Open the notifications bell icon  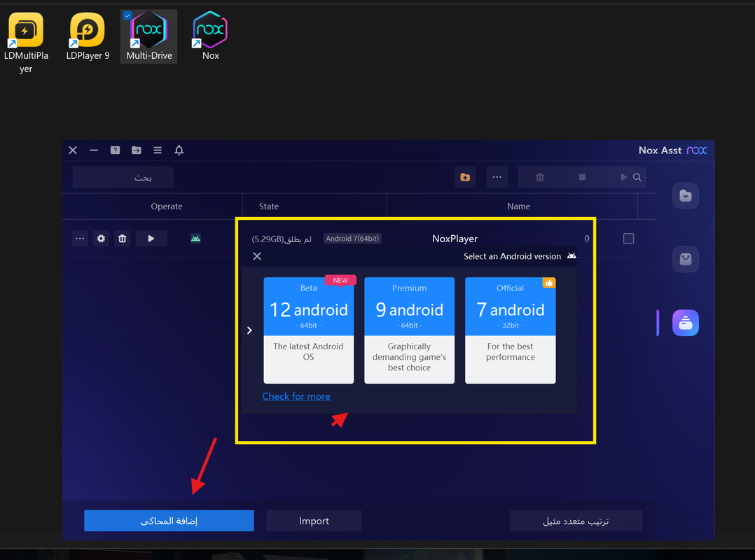coord(179,150)
